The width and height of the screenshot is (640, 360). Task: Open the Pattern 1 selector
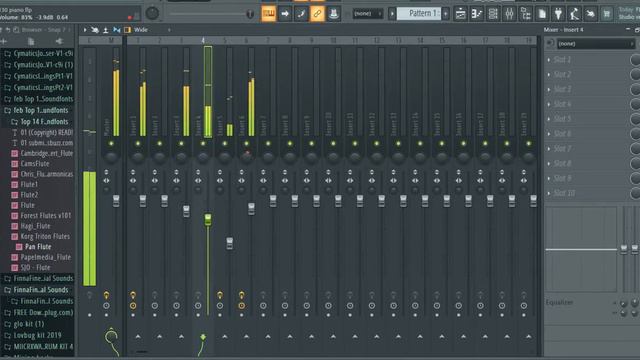(419, 13)
